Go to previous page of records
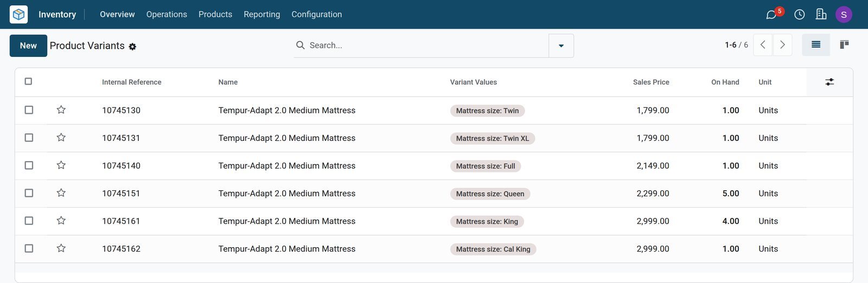This screenshot has height=283, width=868. [763, 44]
